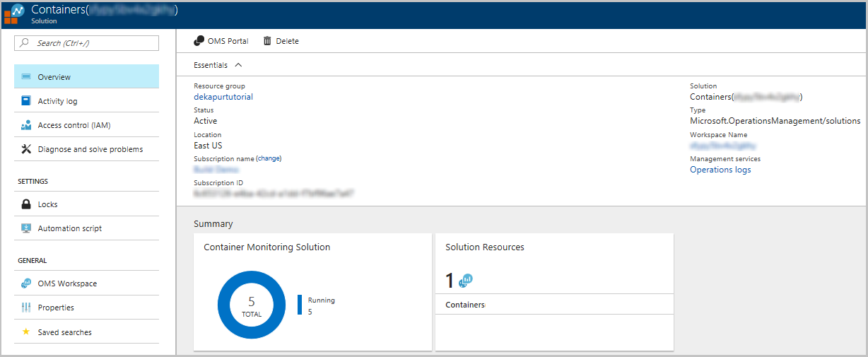The image size is (868, 357).
Task: Collapse the Essentials section chevron
Action: coord(237,65)
